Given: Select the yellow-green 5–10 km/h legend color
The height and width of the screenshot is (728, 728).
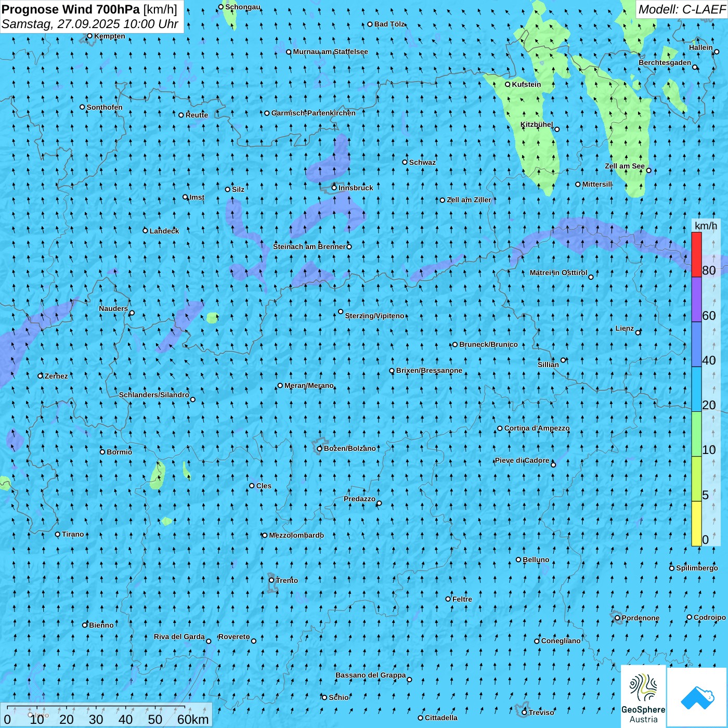Looking at the screenshot, I should 696,479.
